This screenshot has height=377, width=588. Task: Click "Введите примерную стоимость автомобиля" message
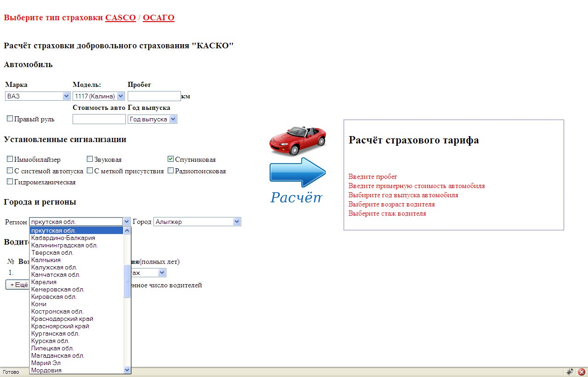coord(417,186)
